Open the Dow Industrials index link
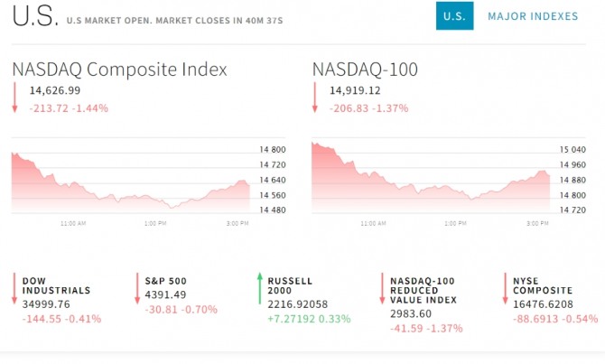Image resolution: width=605 pixels, height=364 pixels. pos(57,285)
